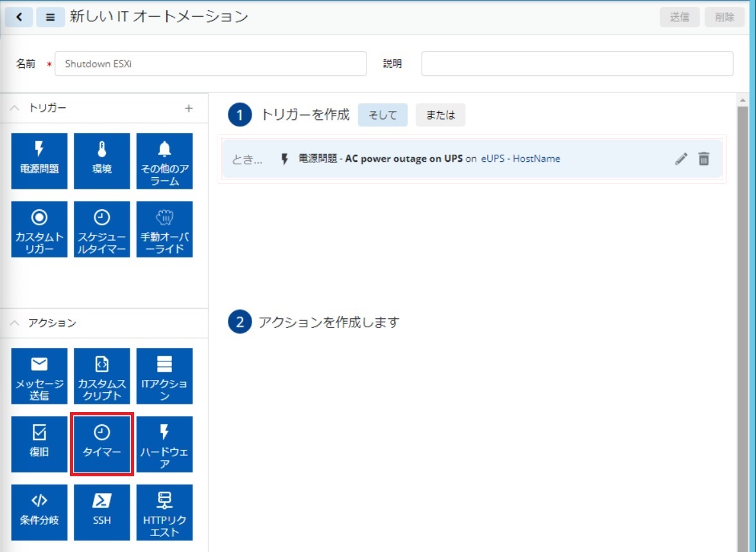756x552 pixels.
Task: Edit the power outage trigger with pencil icon
Action: [x=681, y=159]
